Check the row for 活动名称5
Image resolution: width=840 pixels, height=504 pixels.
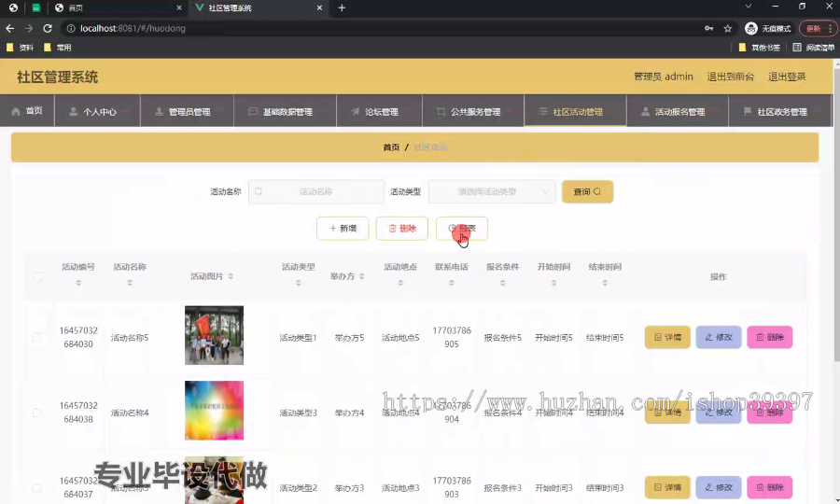pyautogui.click(x=37, y=338)
